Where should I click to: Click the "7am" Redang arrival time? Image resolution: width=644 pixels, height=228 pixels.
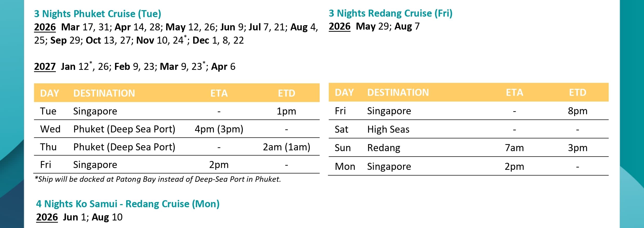tap(514, 148)
